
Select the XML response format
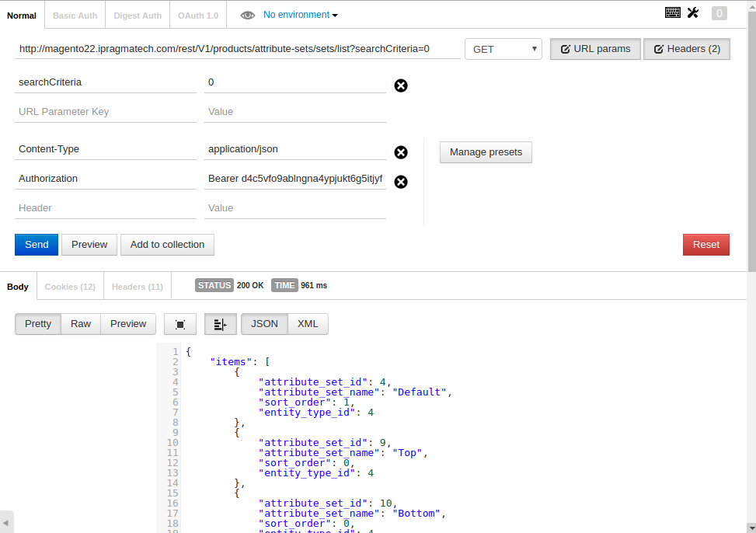coord(308,324)
